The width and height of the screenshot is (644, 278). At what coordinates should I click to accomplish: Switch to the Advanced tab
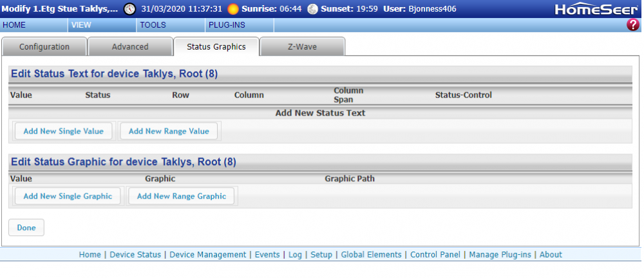tap(130, 47)
